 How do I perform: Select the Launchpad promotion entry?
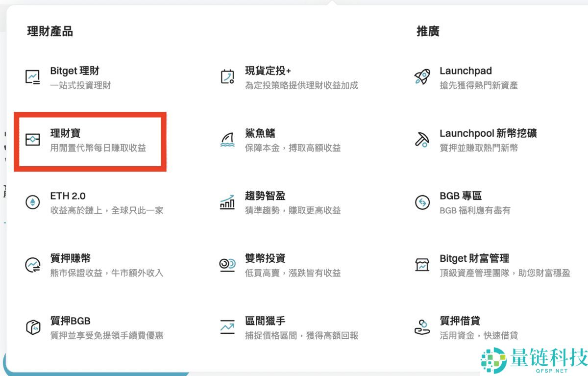(466, 71)
